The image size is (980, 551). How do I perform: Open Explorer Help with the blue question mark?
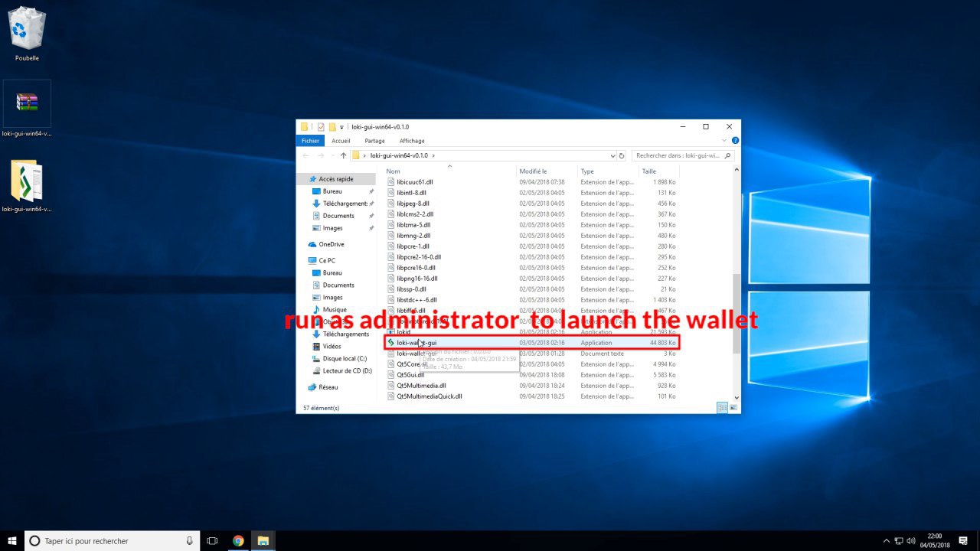pos(735,141)
